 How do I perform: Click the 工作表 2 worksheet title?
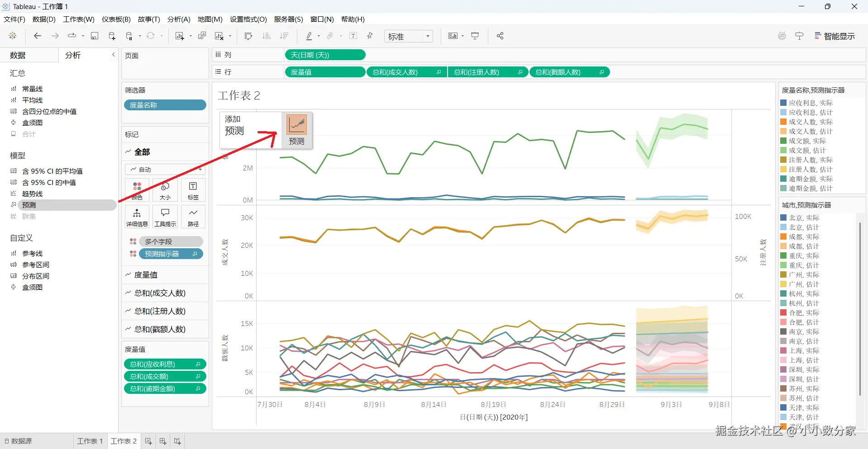tap(239, 95)
